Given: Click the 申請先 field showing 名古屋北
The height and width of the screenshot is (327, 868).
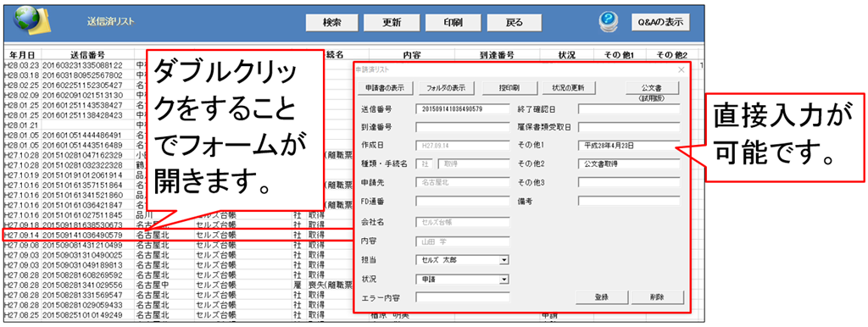Looking at the screenshot, I should [x=462, y=181].
